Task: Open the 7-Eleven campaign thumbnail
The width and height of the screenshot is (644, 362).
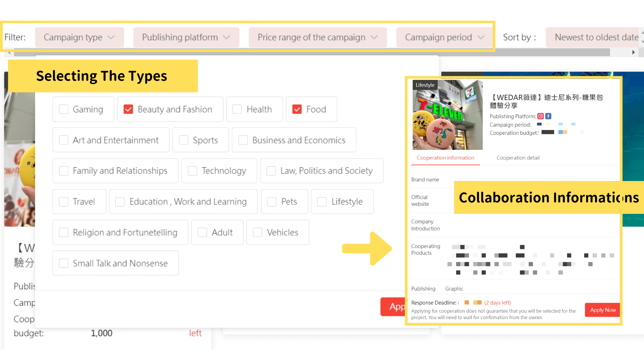Action: (x=447, y=115)
